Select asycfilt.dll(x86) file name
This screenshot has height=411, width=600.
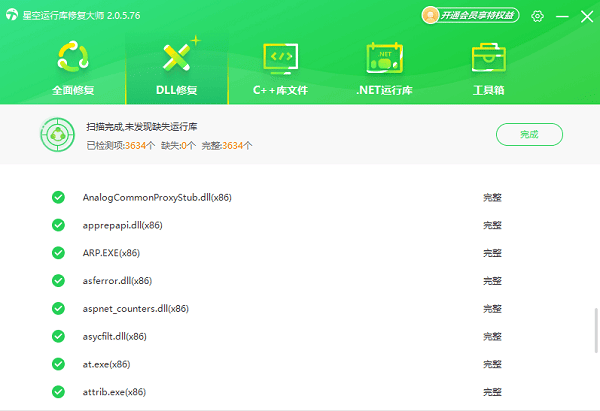click(x=115, y=336)
